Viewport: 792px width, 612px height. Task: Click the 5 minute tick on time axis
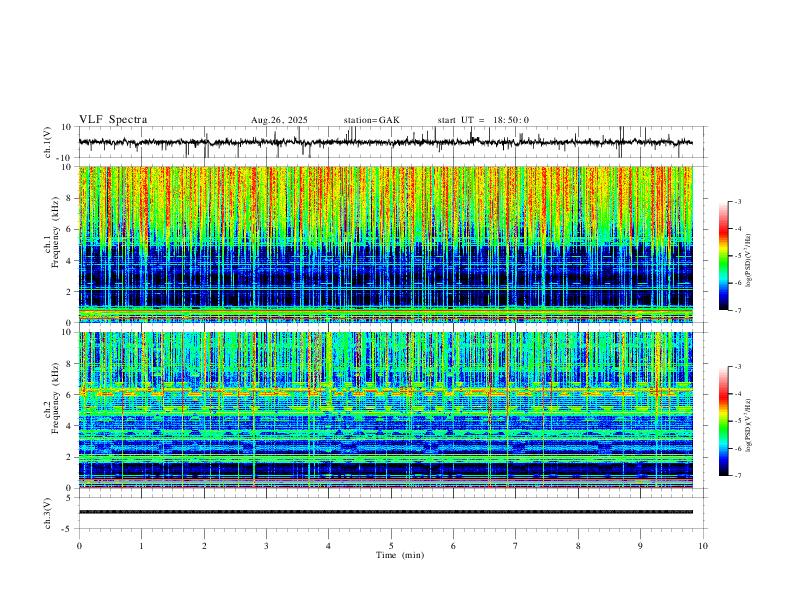391,546
